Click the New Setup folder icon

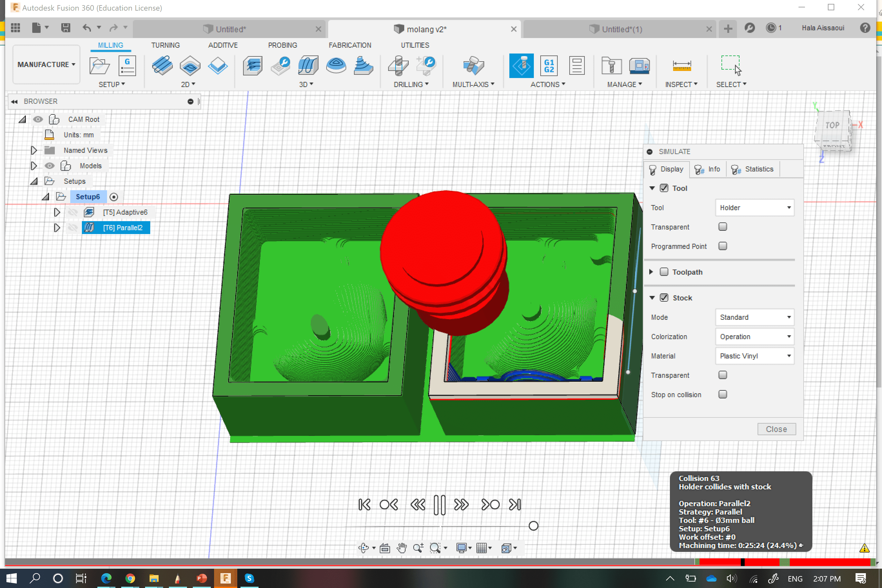[x=99, y=66]
